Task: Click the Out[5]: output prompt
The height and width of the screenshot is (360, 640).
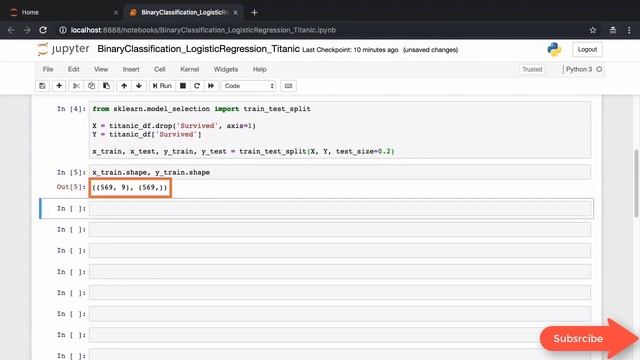Action: coord(71,187)
